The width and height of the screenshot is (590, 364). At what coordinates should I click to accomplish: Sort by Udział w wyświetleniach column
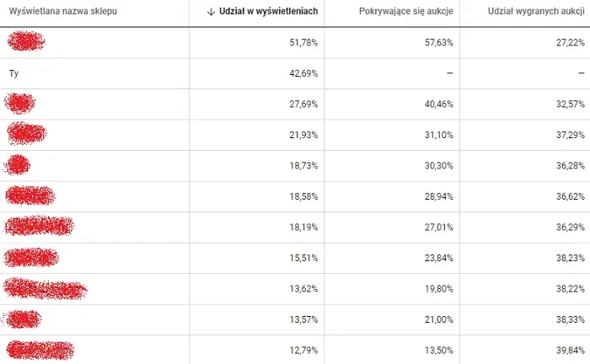click(x=266, y=13)
